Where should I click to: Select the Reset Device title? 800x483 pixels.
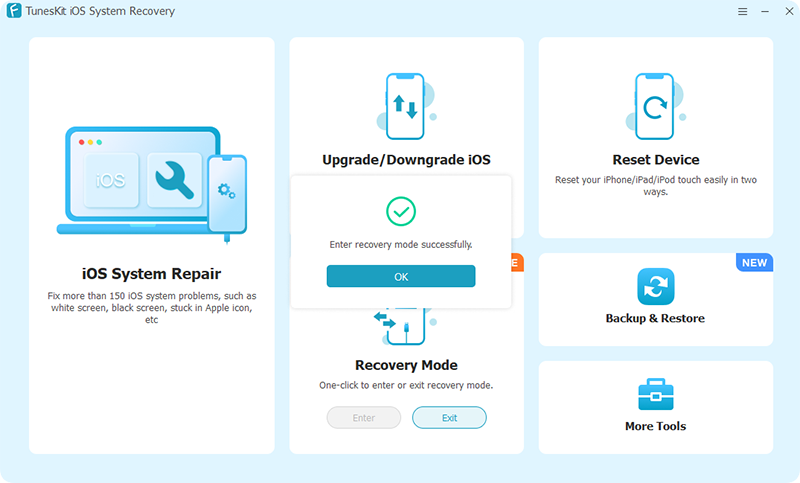656,160
